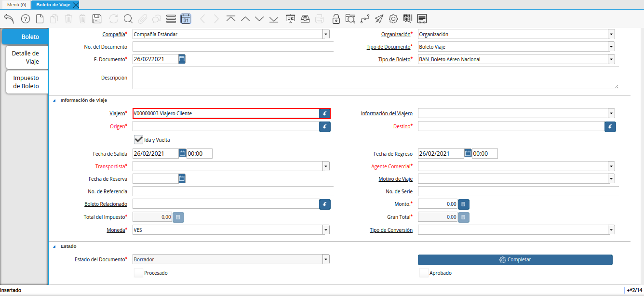Viewport: 644px width, 296px height.
Task: Click the gear process icon in the toolbar
Action: tap(393, 19)
